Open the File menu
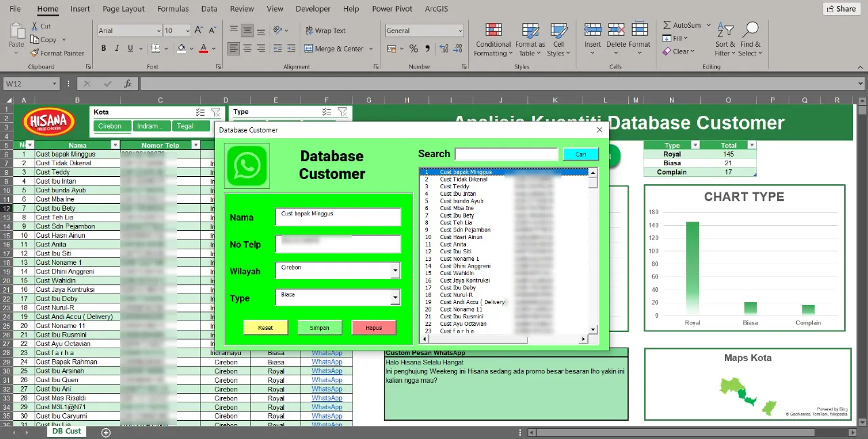The height and width of the screenshot is (439, 868). (x=15, y=9)
